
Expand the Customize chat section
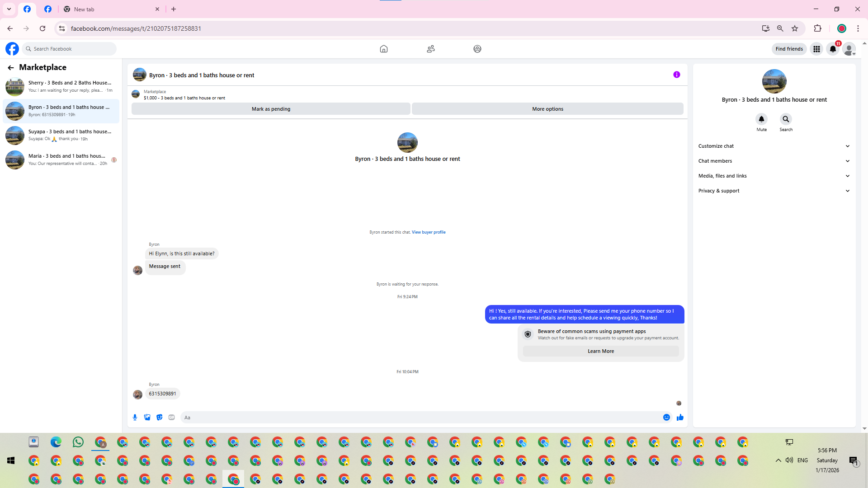[x=774, y=146]
